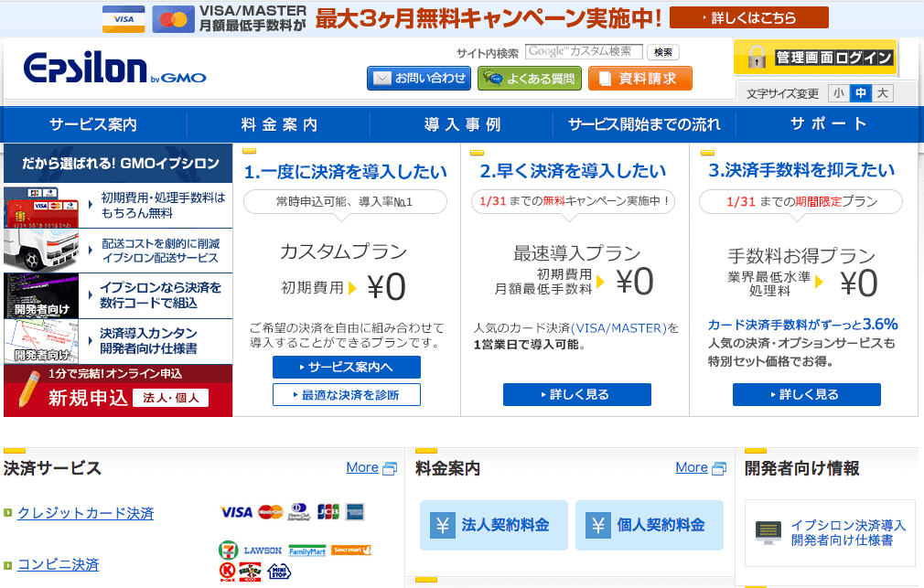The height and width of the screenshot is (588, 924).
Task: Open the 導入事例 menu
Action: 462,124
